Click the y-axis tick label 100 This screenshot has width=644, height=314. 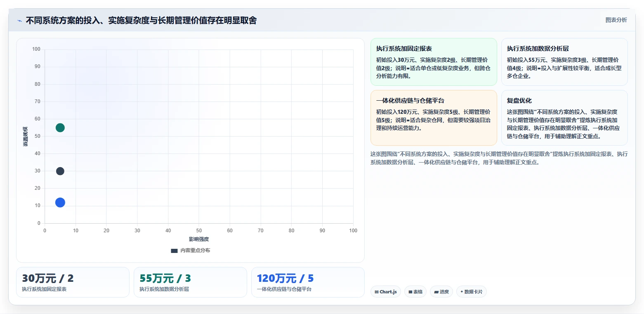click(x=36, y=50)
